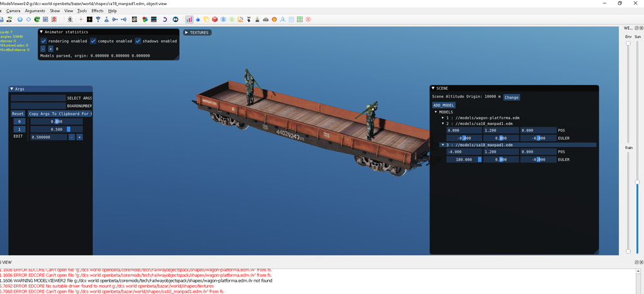Viewport: 644px width, 294px height.
Task: Click the Change altitude button
Action: 511,97
